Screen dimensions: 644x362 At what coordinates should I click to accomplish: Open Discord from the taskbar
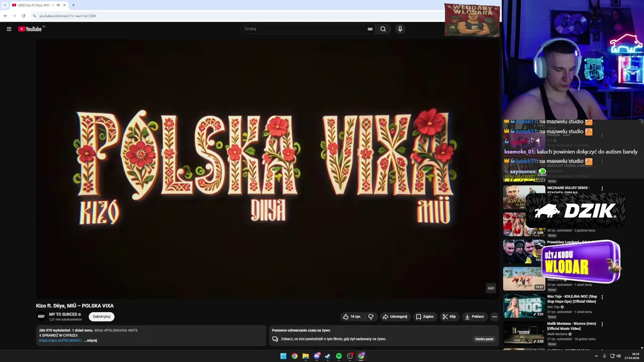click(317, 356)
